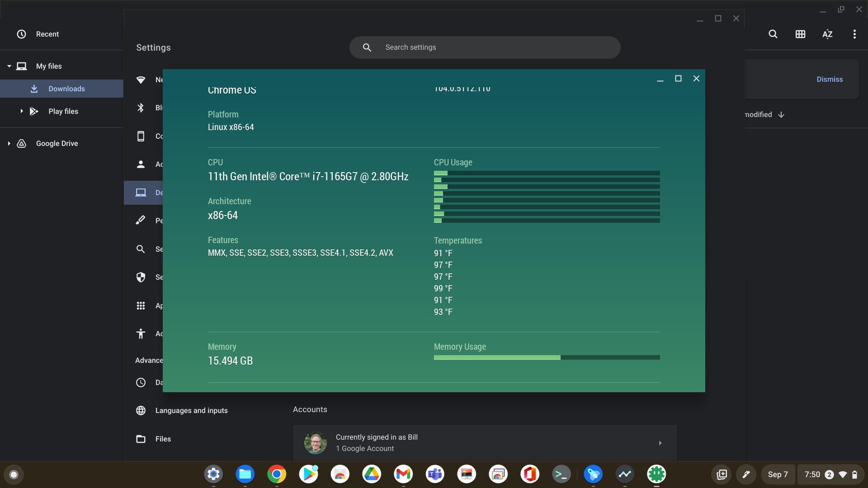Screen dimensions: 868x488
Task: Open Google Play Store from the shelf
Action: [308, 474]
